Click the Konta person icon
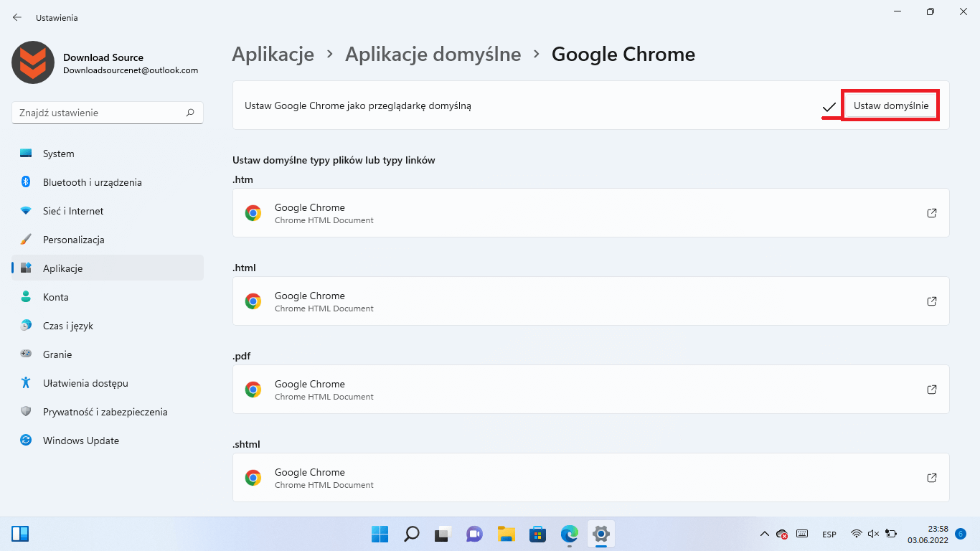 (26, 297)
